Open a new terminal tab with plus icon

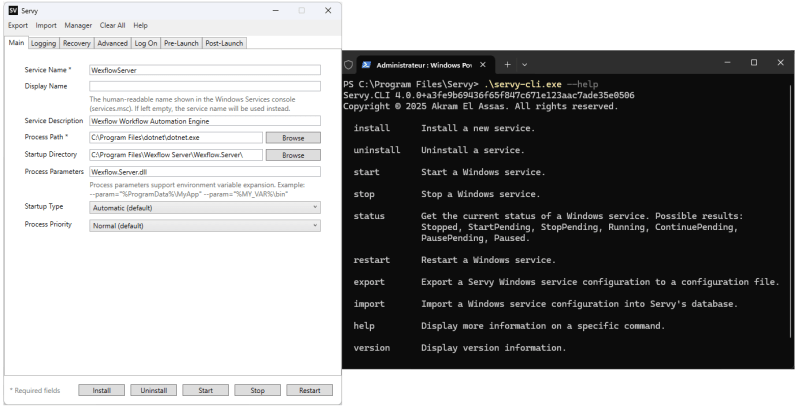coord(507,65)
